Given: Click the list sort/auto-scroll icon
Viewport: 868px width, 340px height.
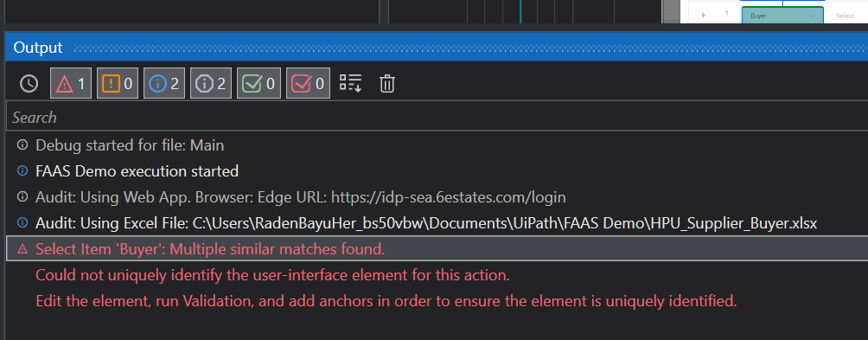Looking at the screenshot, I should click(350, 84).
